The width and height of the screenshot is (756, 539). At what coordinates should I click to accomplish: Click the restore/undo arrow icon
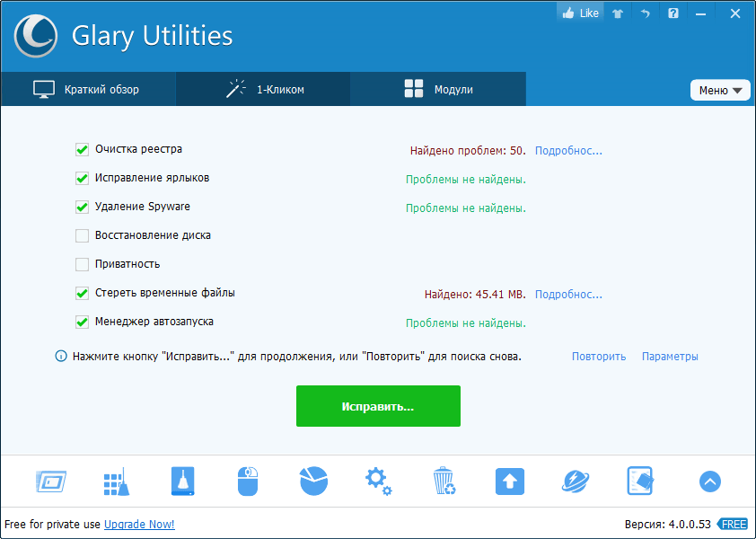(x=645, y=13)
